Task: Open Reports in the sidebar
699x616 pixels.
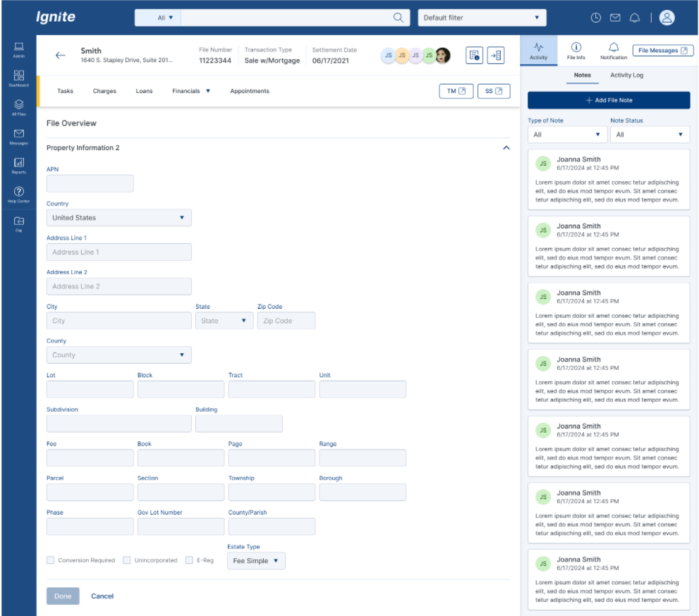Action: click(19, 165)
